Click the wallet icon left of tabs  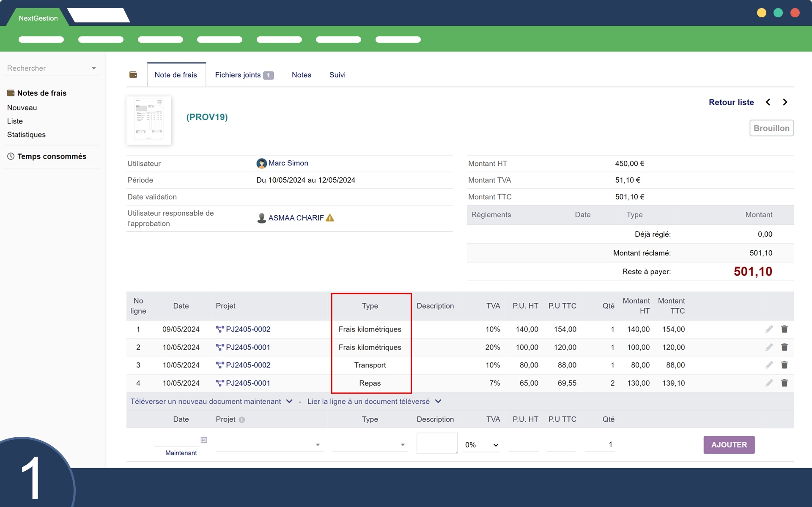(x=133, y=75)
